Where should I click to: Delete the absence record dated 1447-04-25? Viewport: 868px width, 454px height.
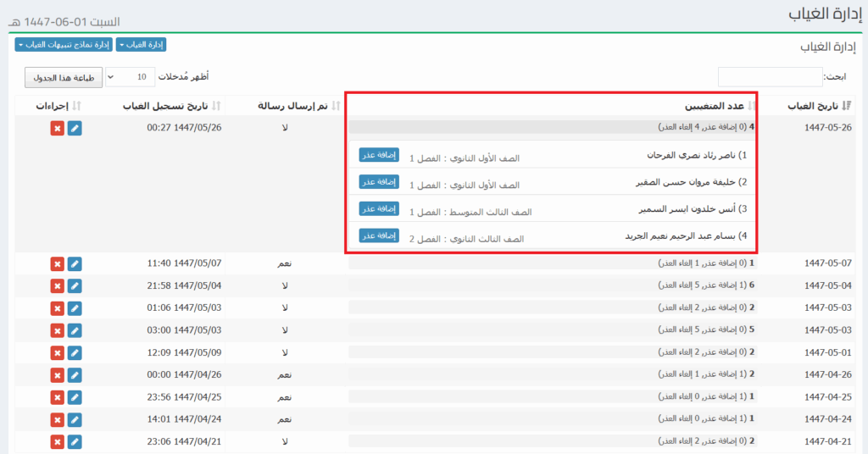57,396
